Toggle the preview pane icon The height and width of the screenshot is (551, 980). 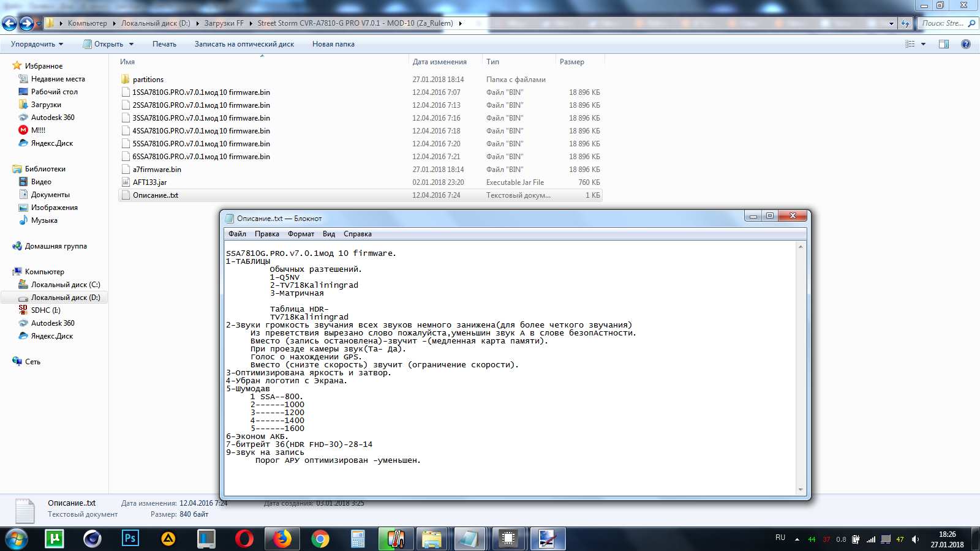[944, 44]
